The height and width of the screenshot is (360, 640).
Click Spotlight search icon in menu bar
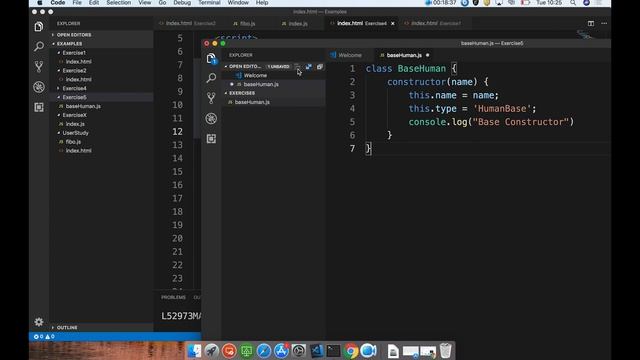click(573, 3)
